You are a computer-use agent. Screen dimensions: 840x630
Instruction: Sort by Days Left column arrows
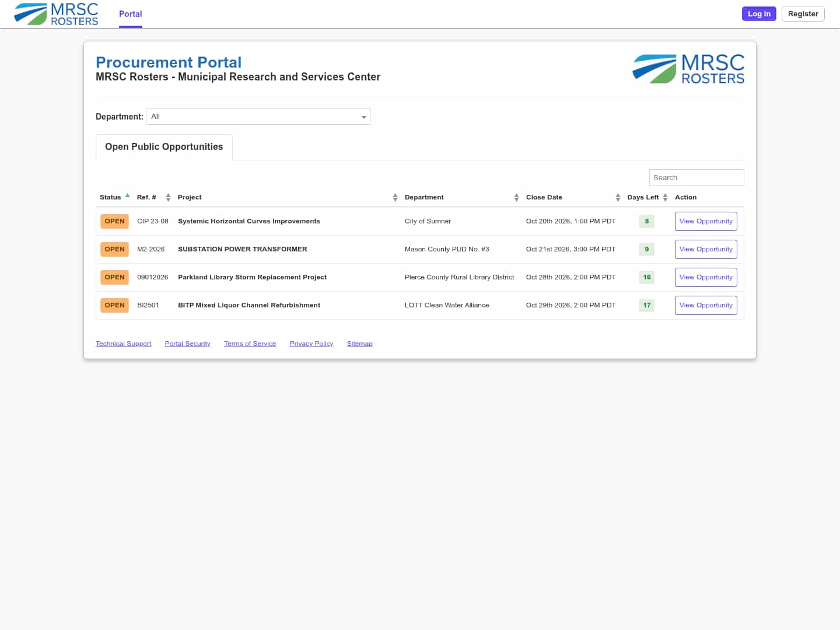tap(665, 198)
